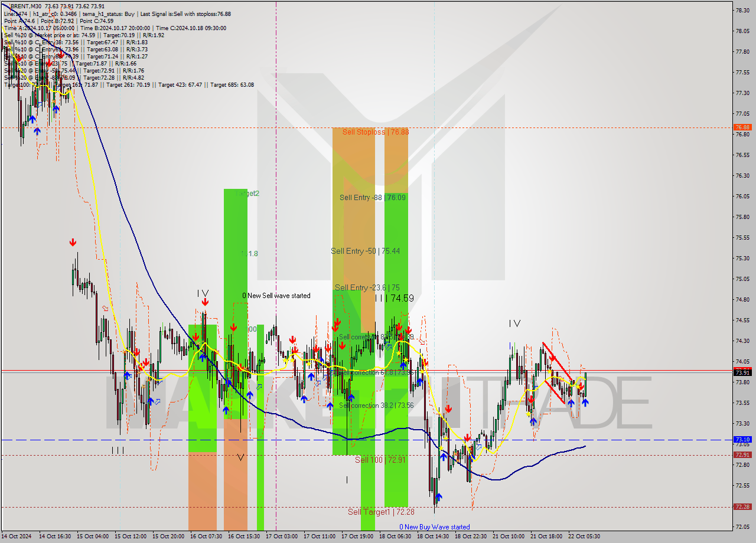Click the 'Sell Stoploss | 76.88' label
Image resolution: width=756 pixels, height=543 pixels.
pos(376,132)
